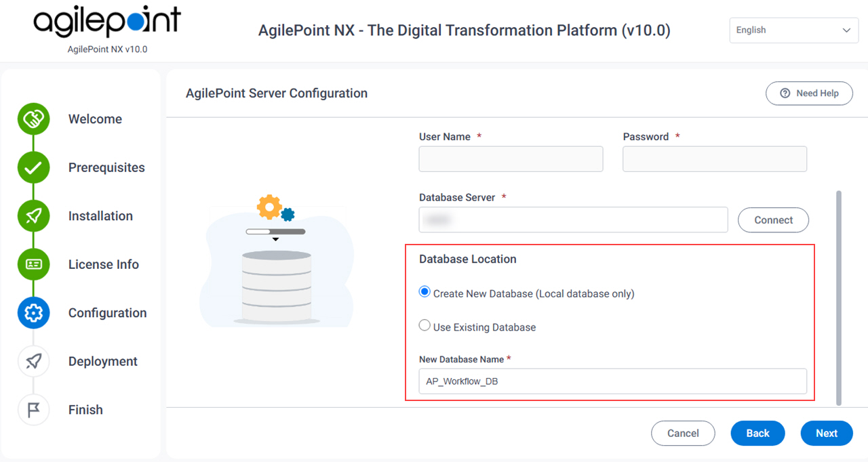Click the Configuration step gear icon

click(x=34, y=313)
